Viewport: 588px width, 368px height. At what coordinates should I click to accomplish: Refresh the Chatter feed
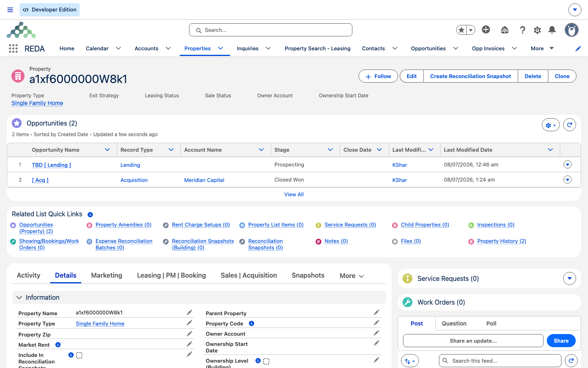(571, 361)
